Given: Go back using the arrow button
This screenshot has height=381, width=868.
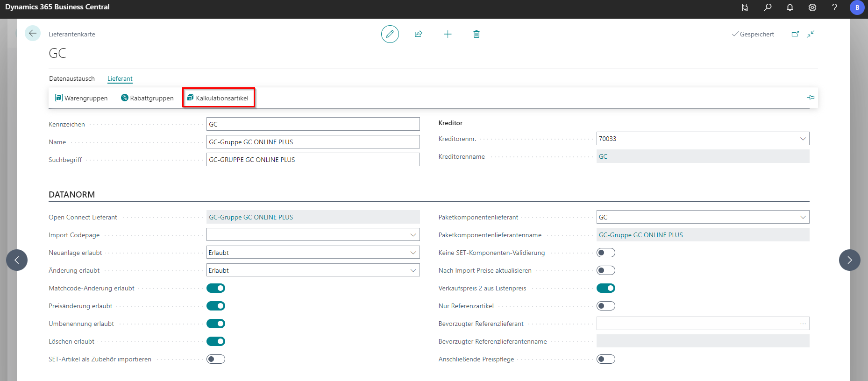Looking at the screenshot, I should (33, 33).
